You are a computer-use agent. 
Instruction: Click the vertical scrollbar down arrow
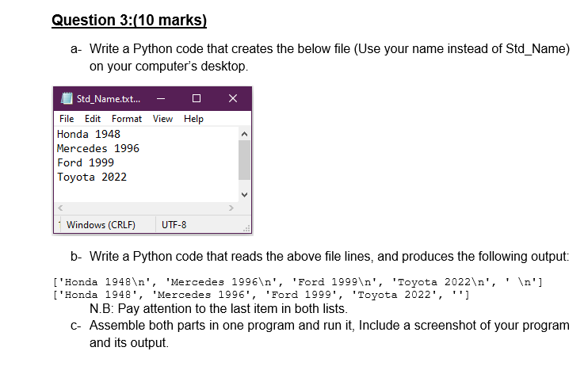coord(245,195)
